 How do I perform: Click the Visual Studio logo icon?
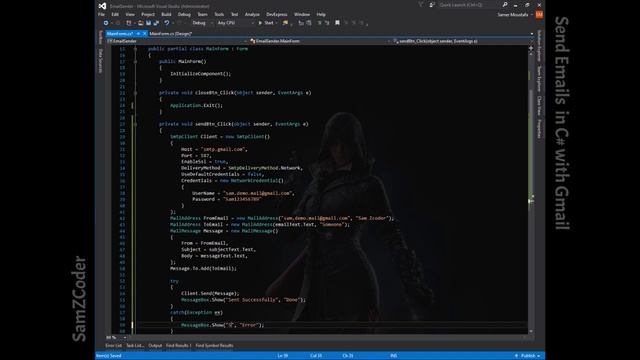click(102, 6)
